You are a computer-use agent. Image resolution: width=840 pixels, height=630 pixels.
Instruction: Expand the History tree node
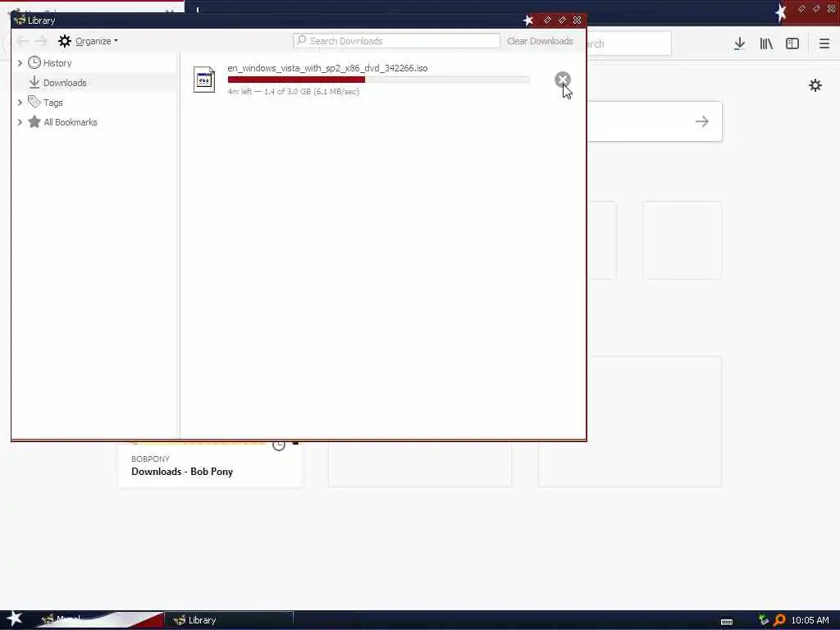click(x=20, y=63)
